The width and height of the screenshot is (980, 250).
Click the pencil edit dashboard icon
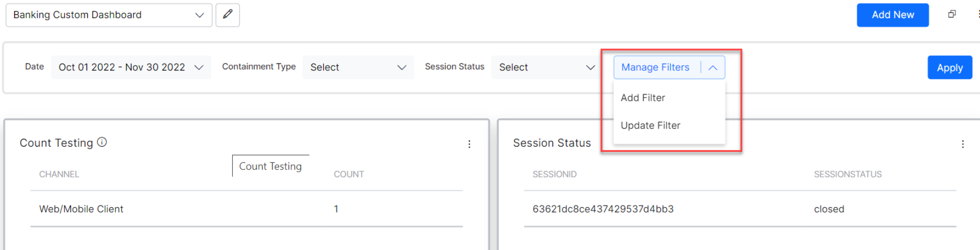click(228, 15)
